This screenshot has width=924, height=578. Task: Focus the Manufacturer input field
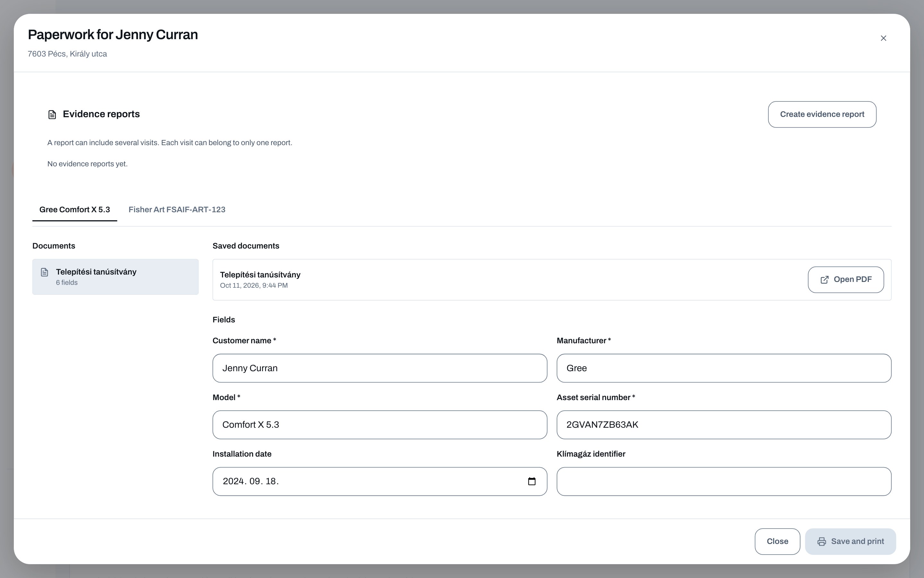724,368
